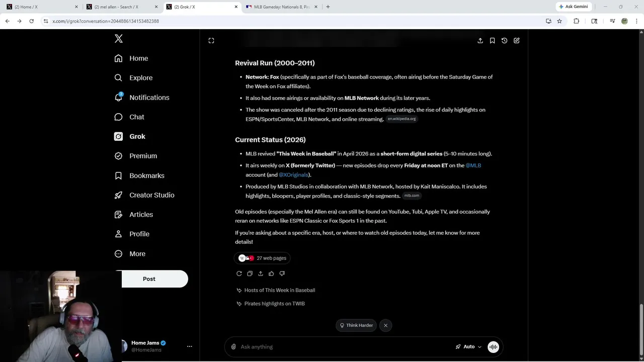Screen dimensions: 644x362
Task: Open Bookmarks in the sidebar
Action: click(x=139, y=175)
